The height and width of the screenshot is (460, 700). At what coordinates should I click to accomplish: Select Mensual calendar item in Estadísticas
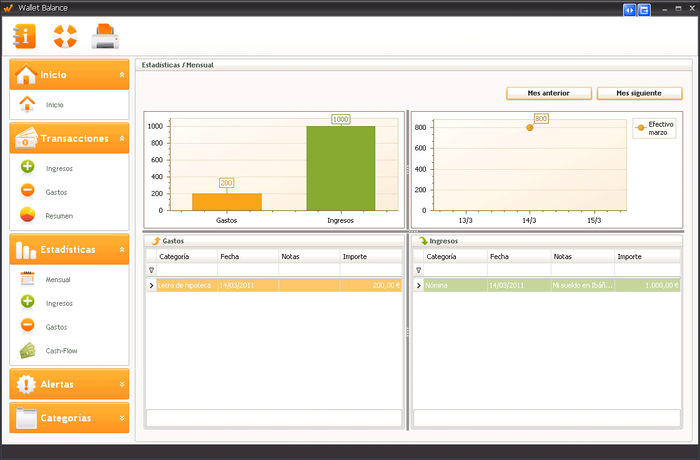(58, 280)
